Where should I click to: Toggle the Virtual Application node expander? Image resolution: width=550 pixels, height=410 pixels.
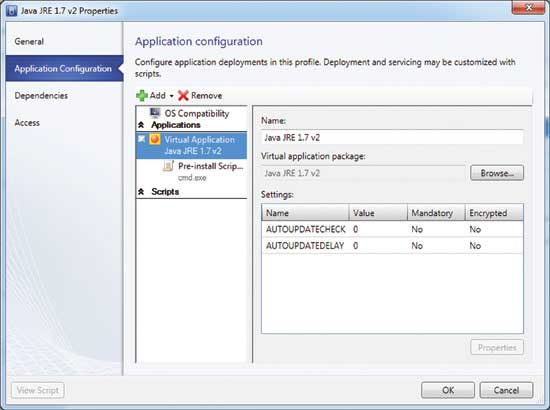pos(141,139)
